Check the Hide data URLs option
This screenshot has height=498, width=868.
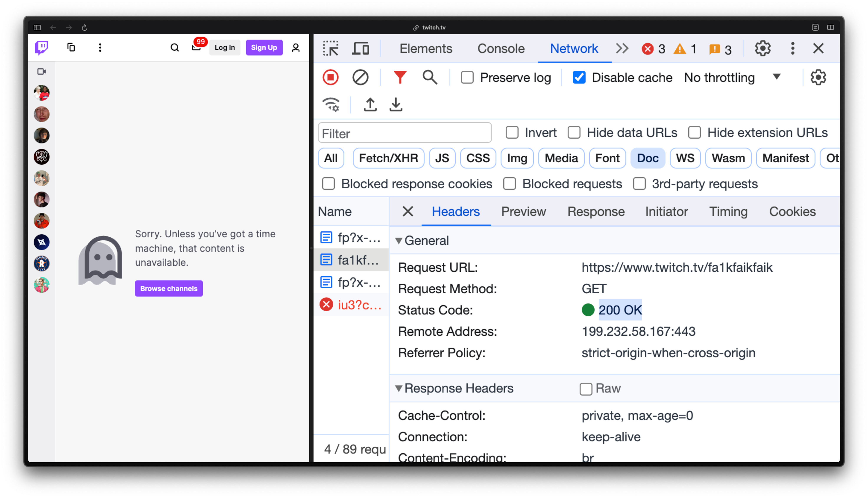pos(574,132)
